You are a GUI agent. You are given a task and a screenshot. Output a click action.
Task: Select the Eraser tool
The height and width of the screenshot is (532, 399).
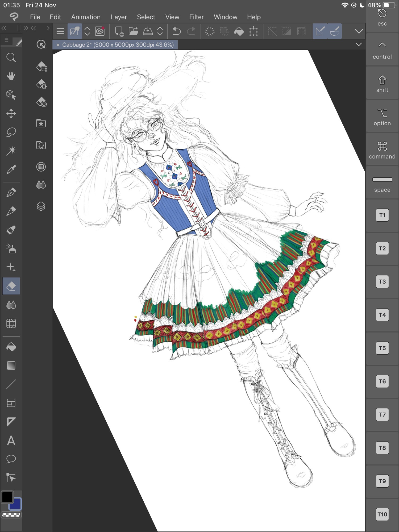(11, 286)
